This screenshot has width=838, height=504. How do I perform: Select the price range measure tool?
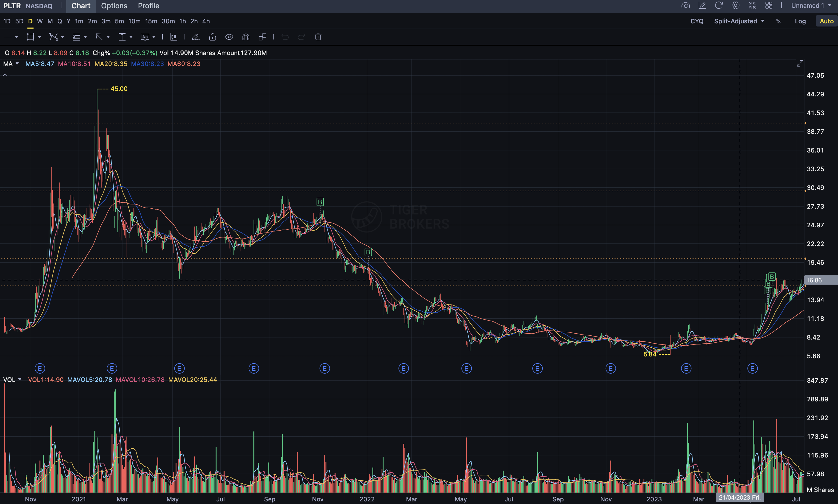[122, 37]
